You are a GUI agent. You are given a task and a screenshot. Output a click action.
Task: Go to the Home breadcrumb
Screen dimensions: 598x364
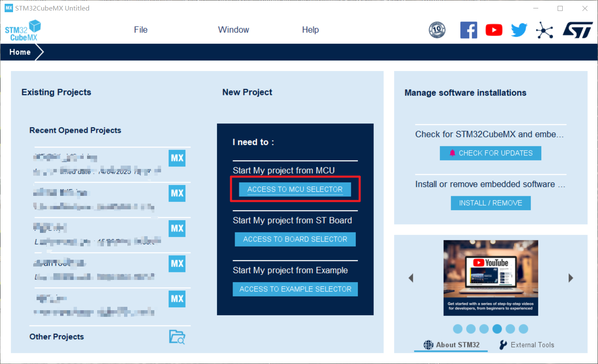click(x=20, y=52)
